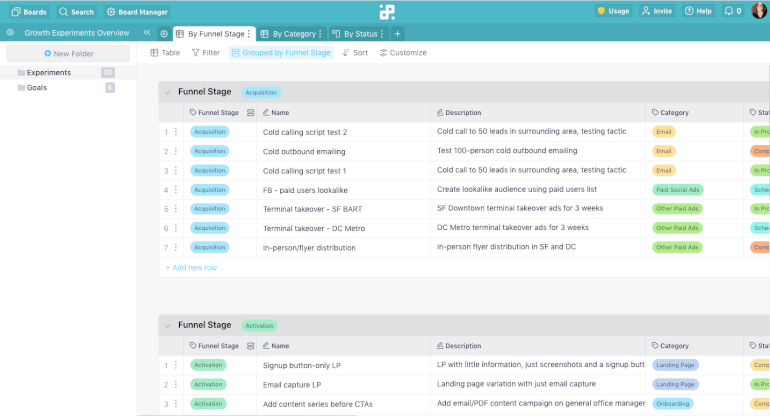Image resolution: width=770 pixels, height=416 pixels.
Task: Select description "Test 100-person cold outbound emailing"
Action: pos(538,151)
